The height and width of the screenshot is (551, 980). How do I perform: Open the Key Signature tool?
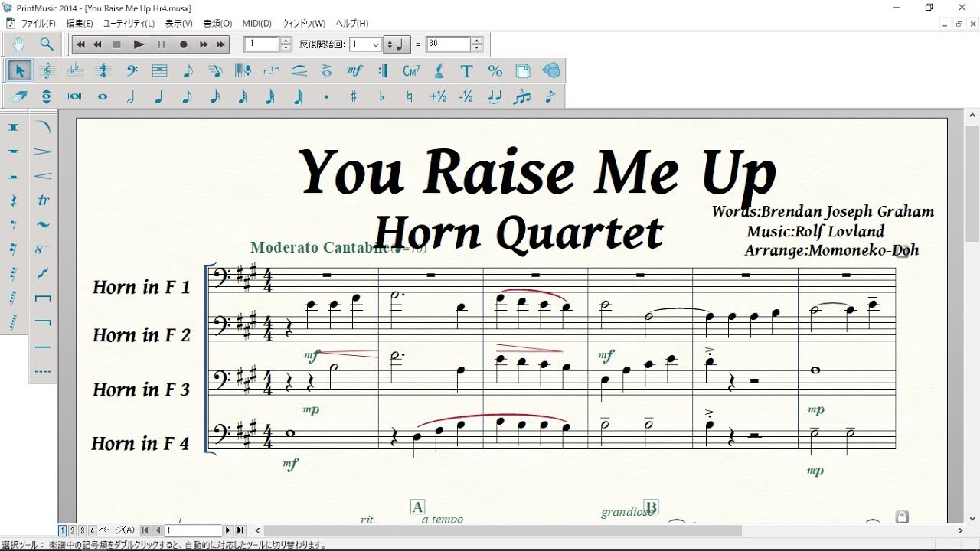pos(75,71)
